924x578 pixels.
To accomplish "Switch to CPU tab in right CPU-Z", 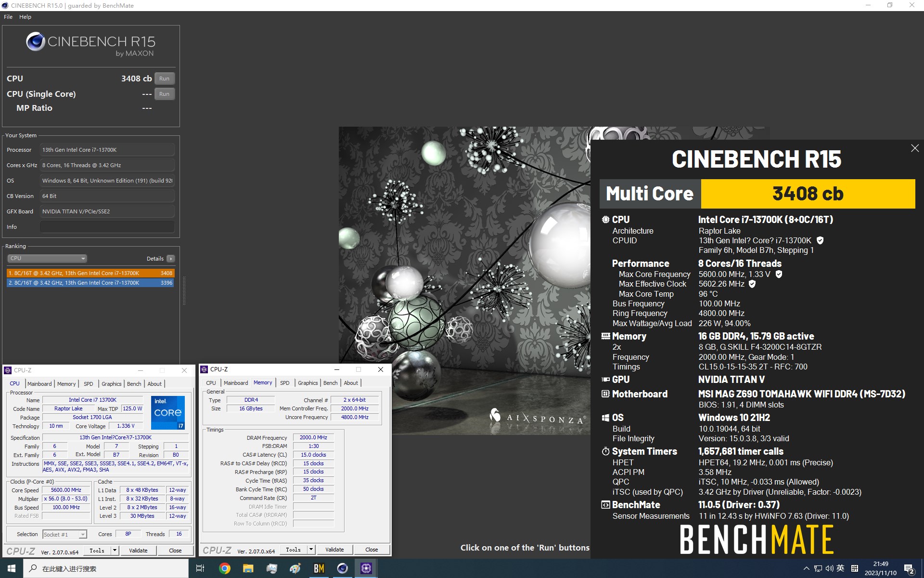I will click(211, 383).
